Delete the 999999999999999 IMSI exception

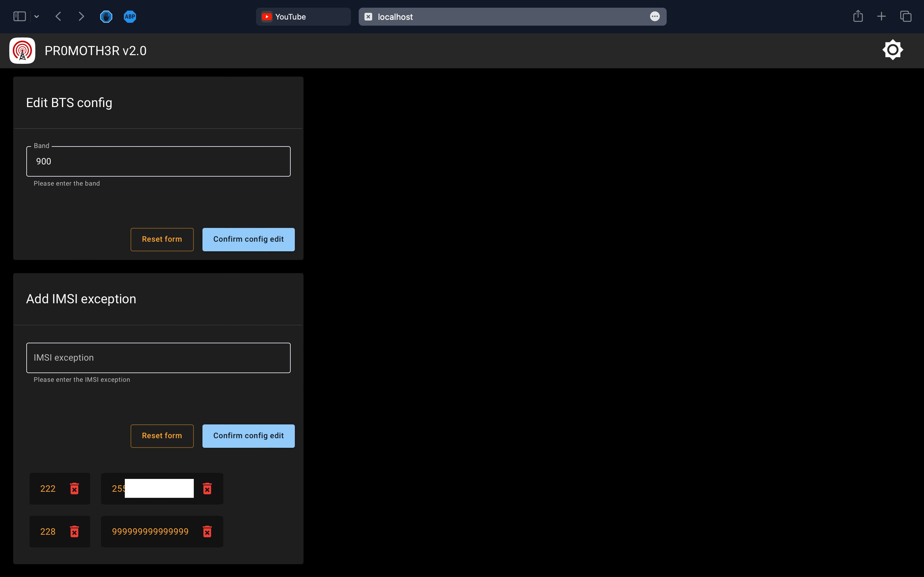(x=207, y=531)
